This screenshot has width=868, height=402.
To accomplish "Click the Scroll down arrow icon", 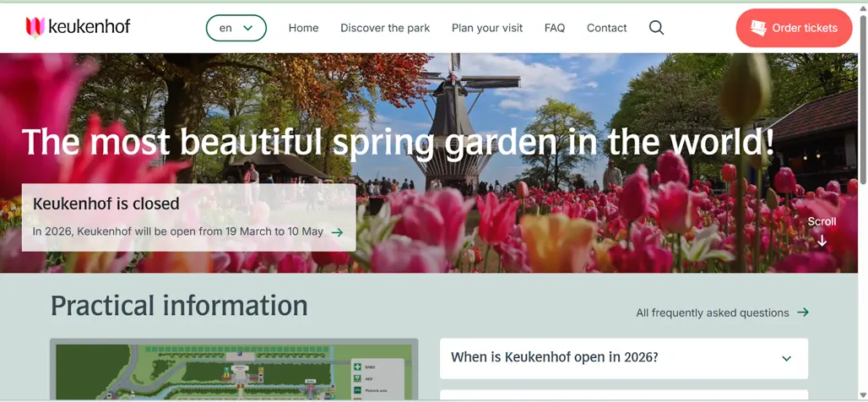I will tap(822, 241).
